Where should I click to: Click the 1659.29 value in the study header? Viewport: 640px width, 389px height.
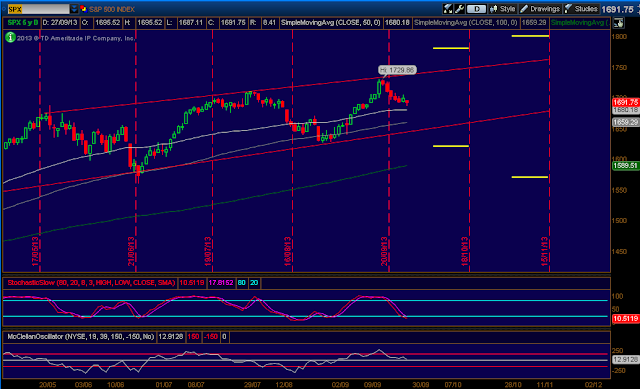coord(534,23)
